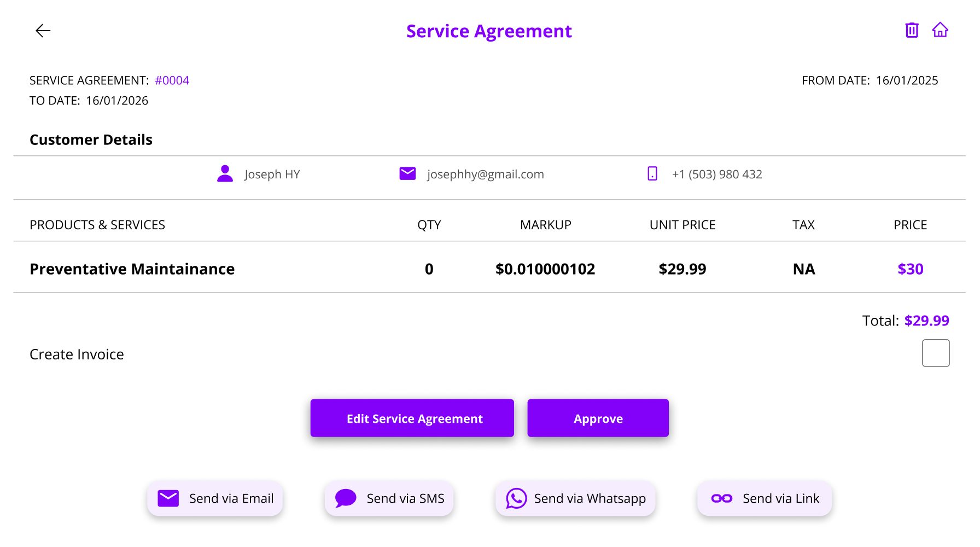The image size is (980, 547).
Task: Click the mobile phone icon
Action: pos(652,174)
